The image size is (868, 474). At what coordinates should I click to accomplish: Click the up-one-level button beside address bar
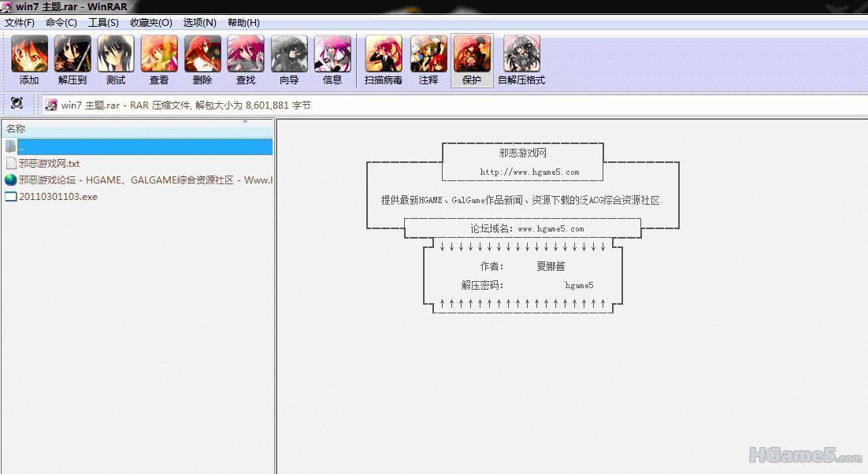coord(17,104)
